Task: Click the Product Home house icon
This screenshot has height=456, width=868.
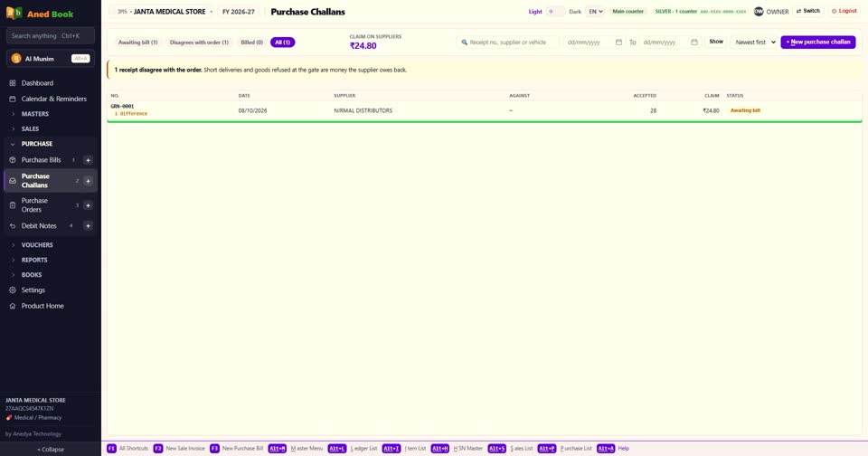Action: coord(13,306)
